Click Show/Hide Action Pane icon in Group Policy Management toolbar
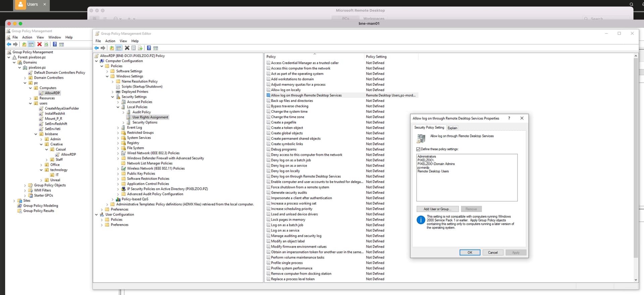Viewport: 644px width, 295px height. click(x=61, y=44)
